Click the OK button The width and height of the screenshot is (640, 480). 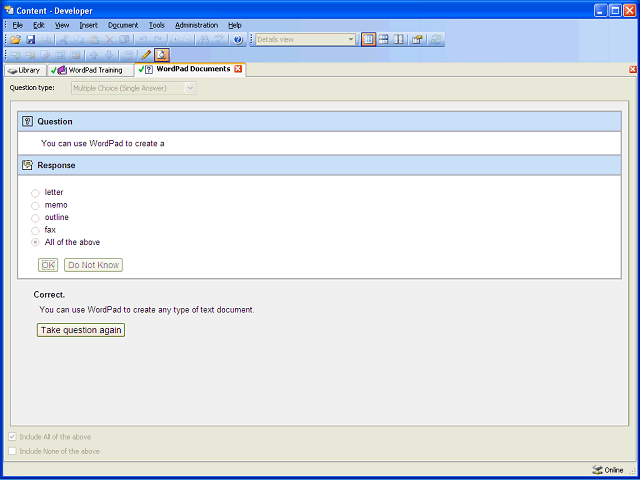(x=48, y=265)
